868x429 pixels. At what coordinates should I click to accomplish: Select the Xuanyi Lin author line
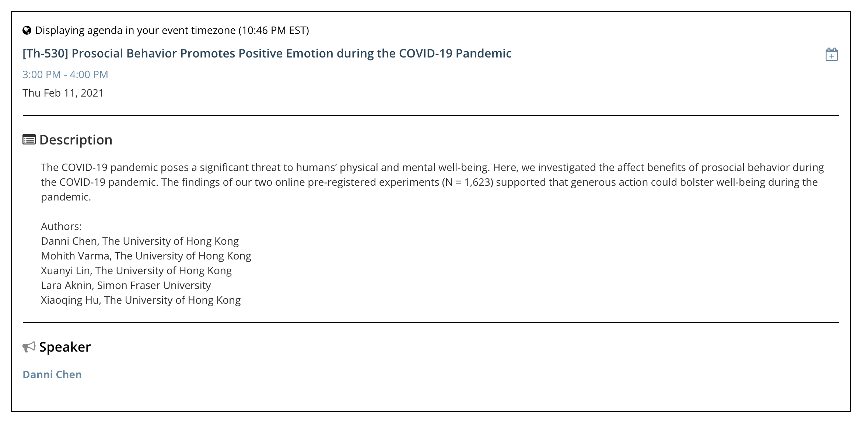coord(136,271)
